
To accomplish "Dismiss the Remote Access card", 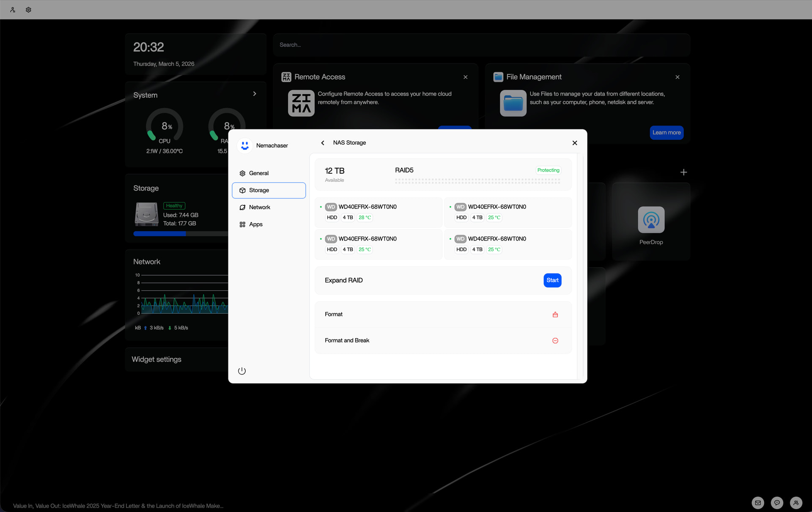I will pos(465,77).
